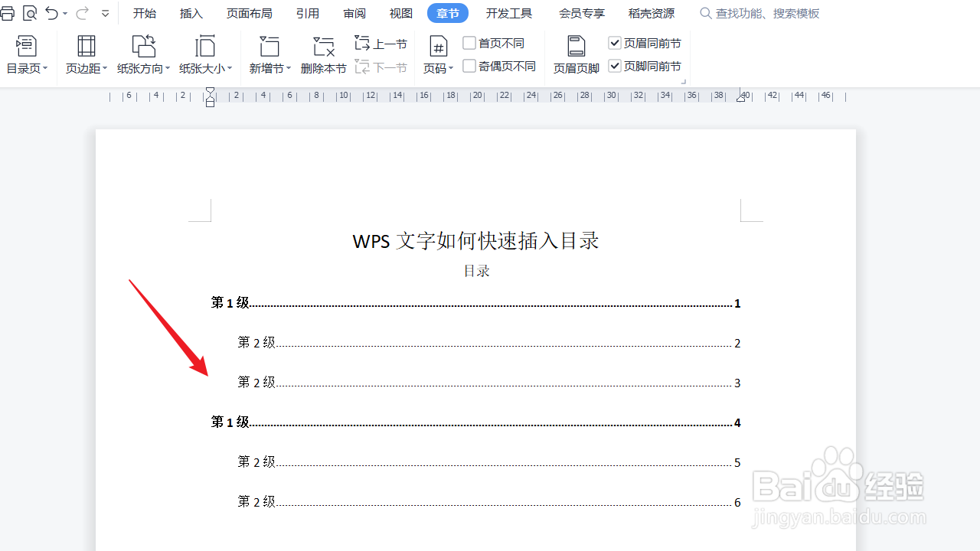Open print preview from quick access toolbar
Screen dimensions: 980x551
click(30, 13)
